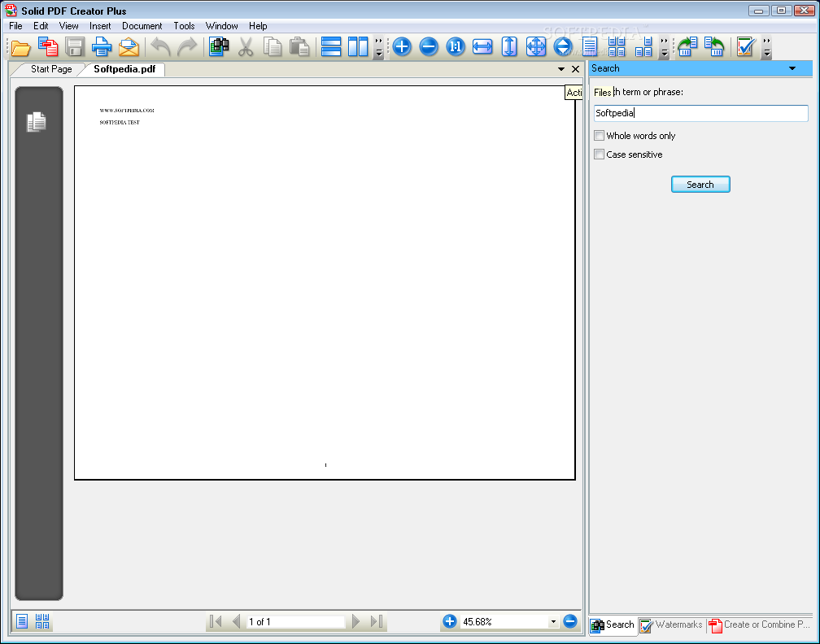The image size is (820, 644).
Task: Click the extract pages green arrow icon
Action: click(714, 47)
